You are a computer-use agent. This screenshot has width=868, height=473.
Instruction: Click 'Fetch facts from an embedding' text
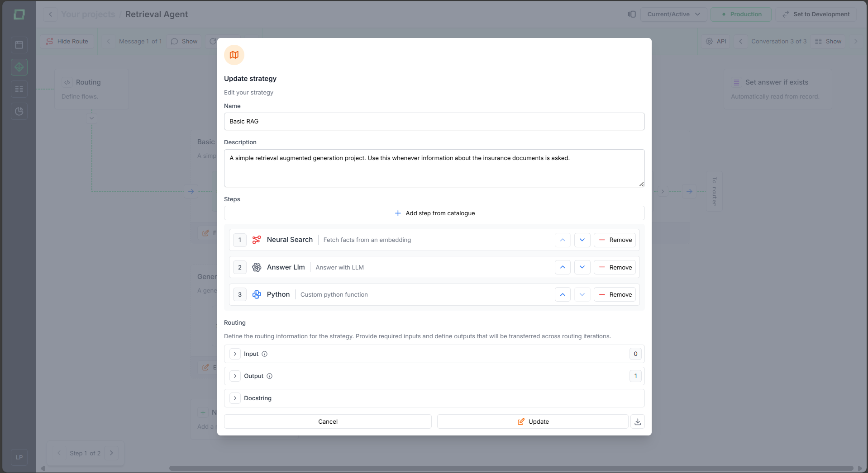click(367, 240)
